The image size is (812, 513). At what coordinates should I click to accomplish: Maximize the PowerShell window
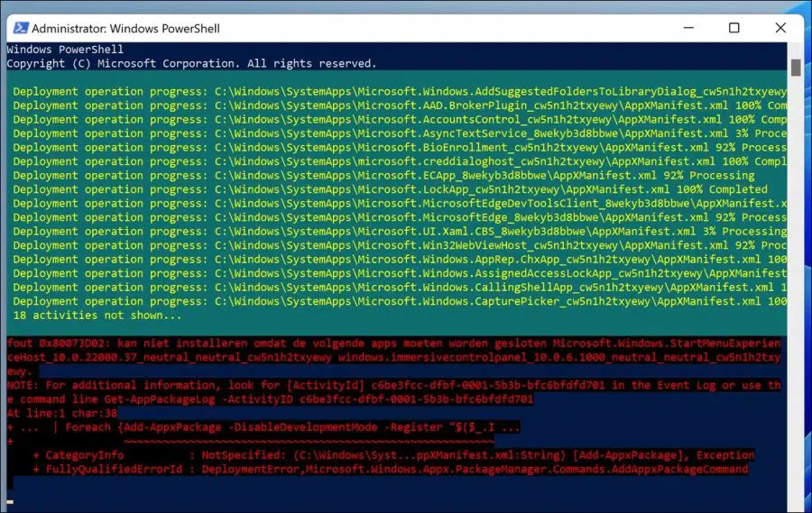pyautogui.click(x=734, y=28)
